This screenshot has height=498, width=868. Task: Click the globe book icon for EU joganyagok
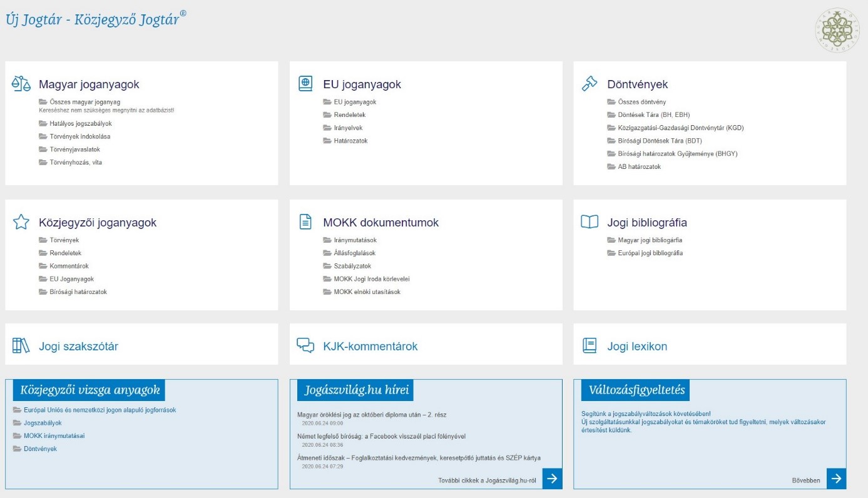305,84
